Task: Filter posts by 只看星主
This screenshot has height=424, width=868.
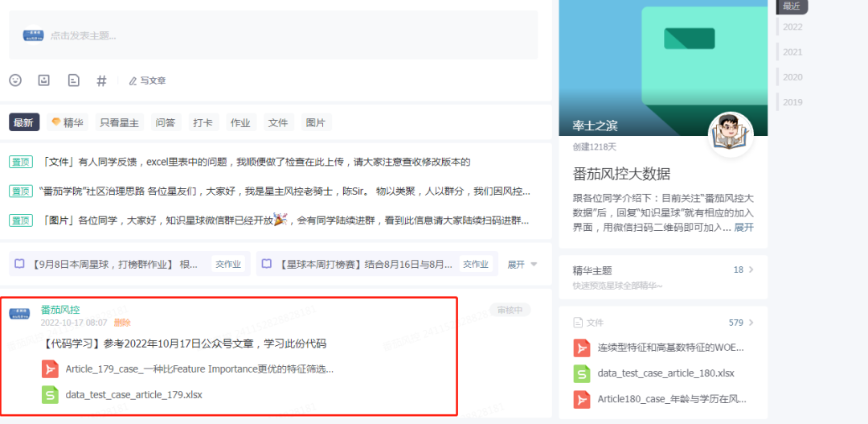Action: point(119,122)
